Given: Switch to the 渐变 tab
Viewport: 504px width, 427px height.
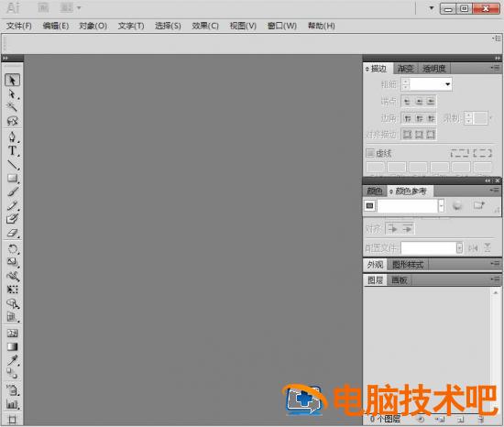Looking at the screenshot, I should [x=406, y=69].
